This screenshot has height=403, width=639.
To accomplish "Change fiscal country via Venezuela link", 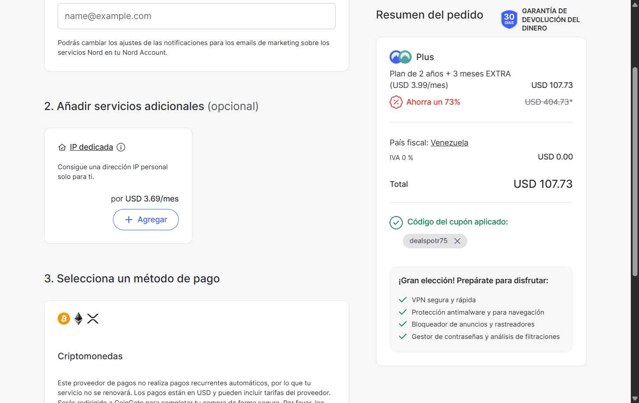I will click(x=449, y=143).
